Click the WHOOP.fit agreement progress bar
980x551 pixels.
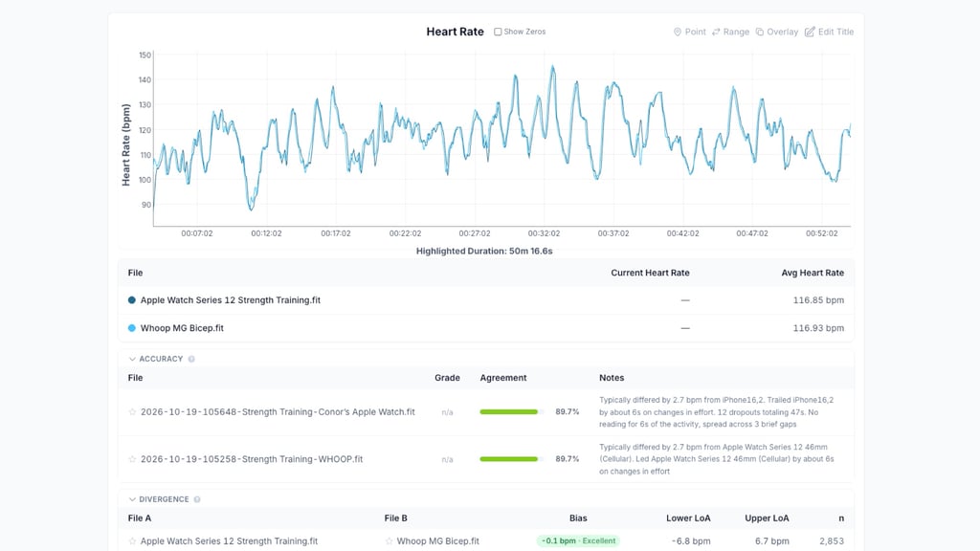pos(511,459)
